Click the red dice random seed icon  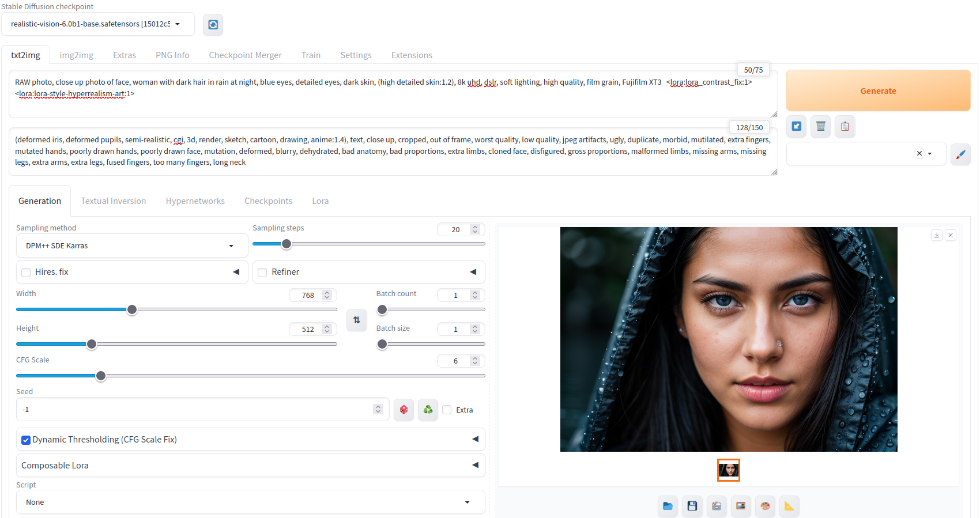click(404, 410)
